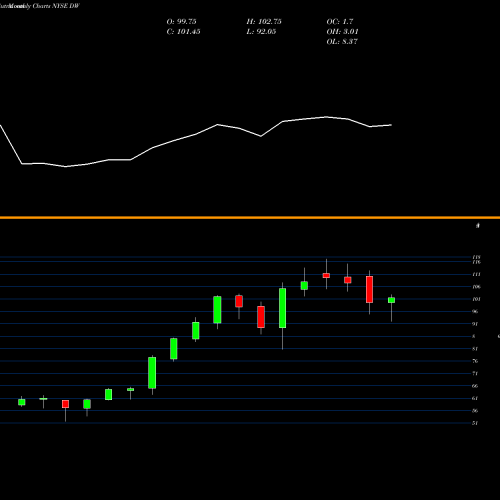This screenshot has height=500, width=500.
Task: Click the 61 price axis label
Action: [x=475, y=398]
